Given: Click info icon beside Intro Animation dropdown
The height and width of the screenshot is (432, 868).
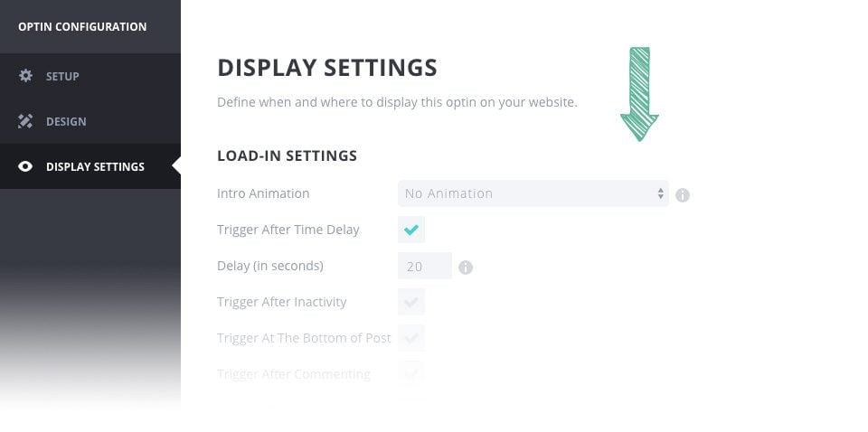Looking at the screenshot, I should coord(683,194).
